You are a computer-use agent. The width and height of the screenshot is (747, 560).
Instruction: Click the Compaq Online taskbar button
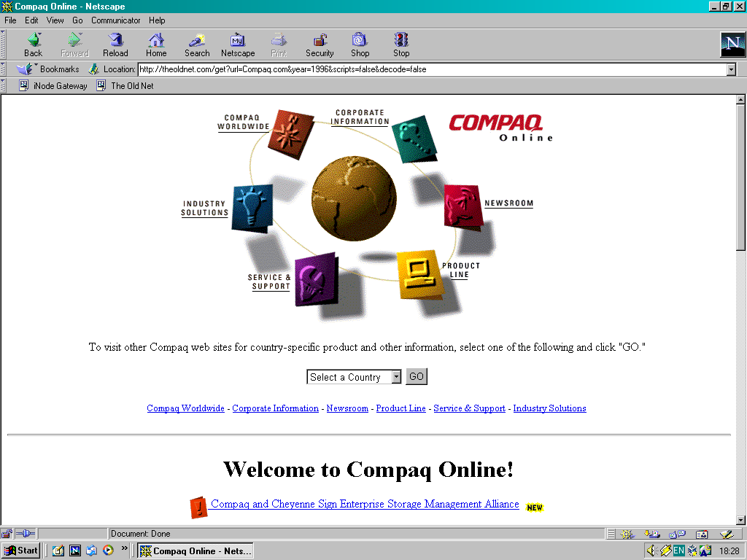coord(196,551)
